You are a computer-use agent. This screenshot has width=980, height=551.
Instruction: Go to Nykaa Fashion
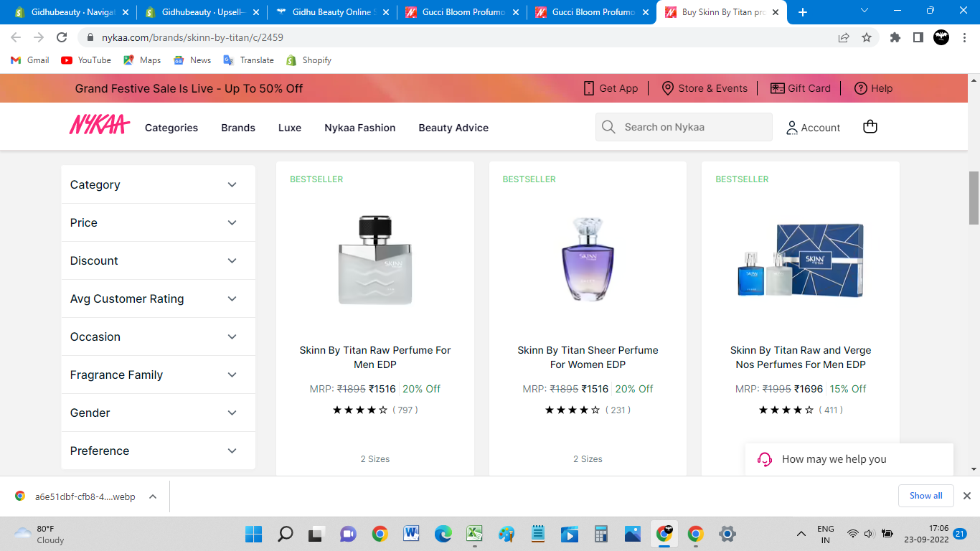(360, 128)
